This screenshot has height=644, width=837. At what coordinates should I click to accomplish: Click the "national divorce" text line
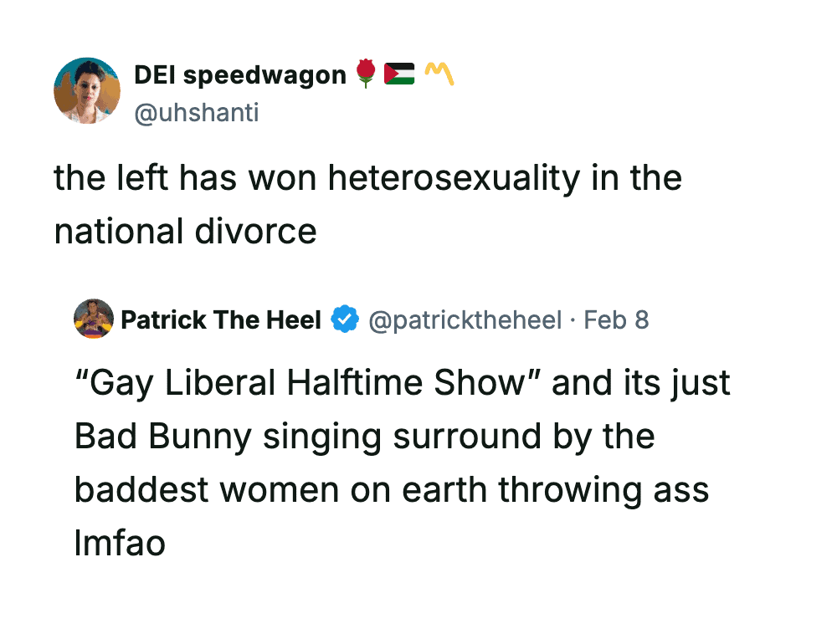point(185,231)
